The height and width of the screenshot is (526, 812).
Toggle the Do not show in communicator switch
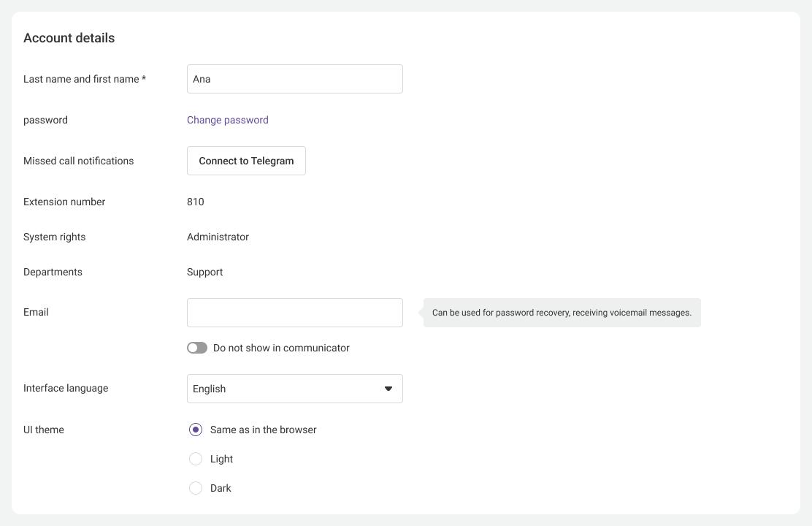(197, 348)
